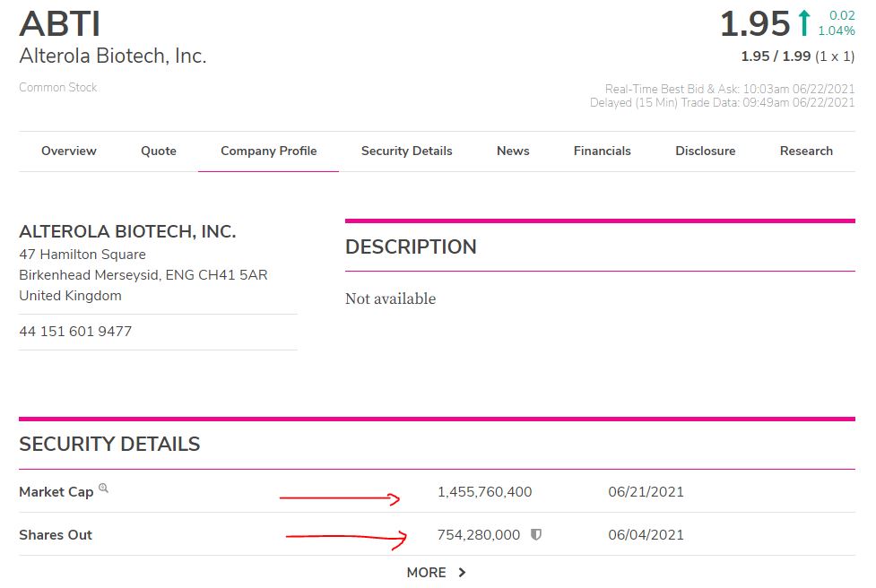This screenshot has width=876, height=588.
Task: Open the Quote tab
Action: click(159, 151)
